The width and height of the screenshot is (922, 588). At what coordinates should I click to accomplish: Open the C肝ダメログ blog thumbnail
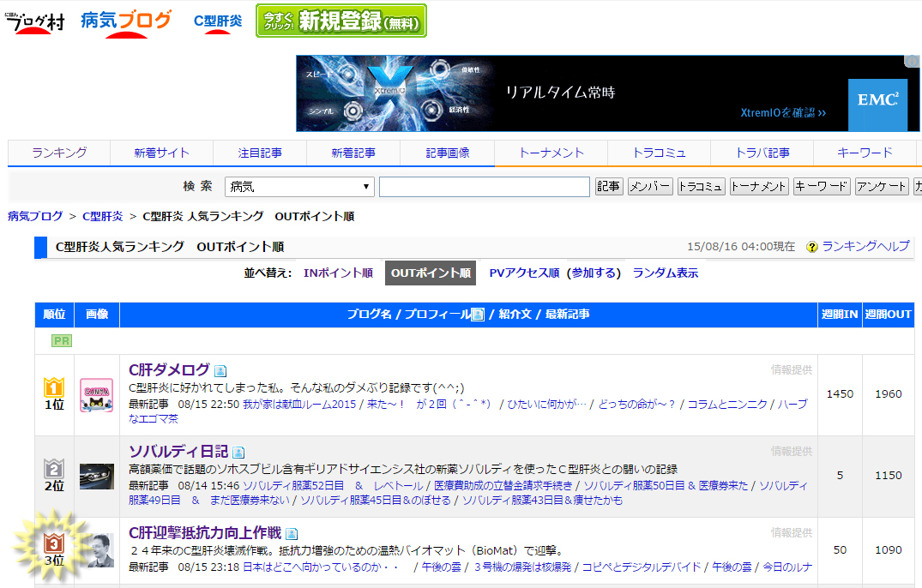96,395
